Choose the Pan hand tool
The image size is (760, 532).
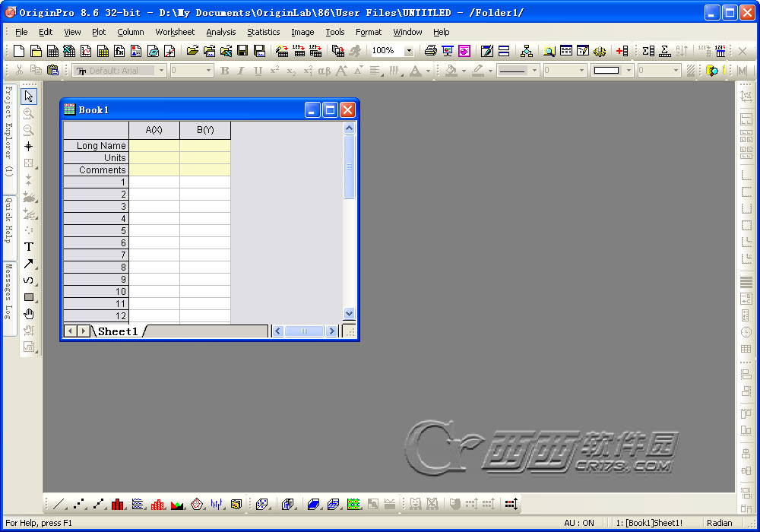[29, 314]
